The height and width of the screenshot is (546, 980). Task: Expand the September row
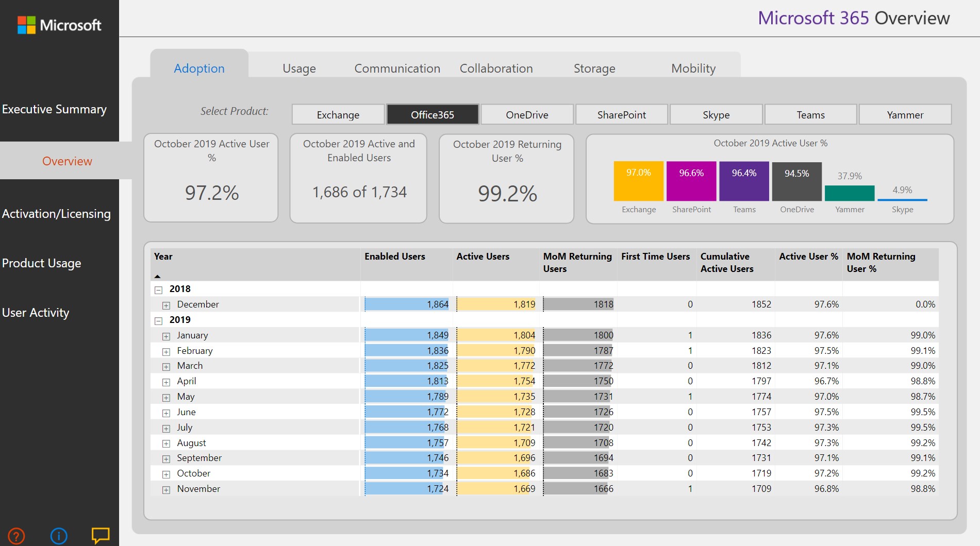click(166, 459)
